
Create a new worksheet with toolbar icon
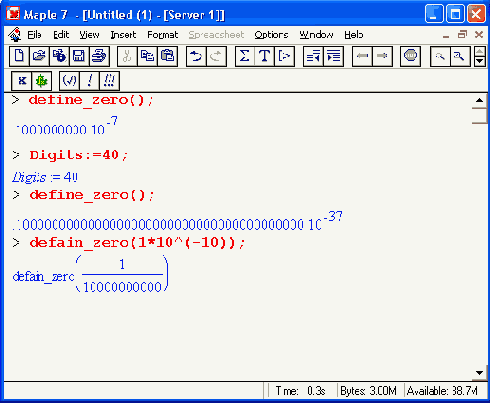pyautogui.click(x=19, y=56)
